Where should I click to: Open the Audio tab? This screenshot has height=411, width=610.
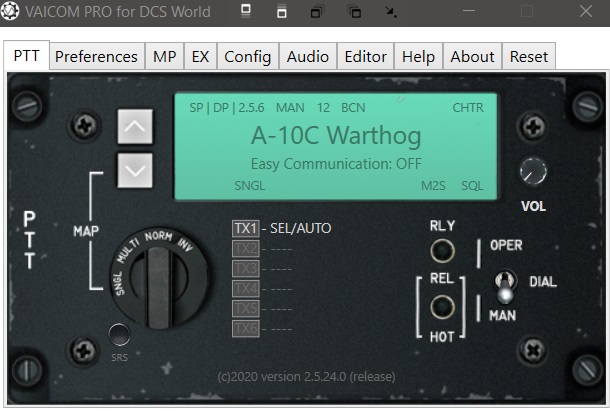308,57
